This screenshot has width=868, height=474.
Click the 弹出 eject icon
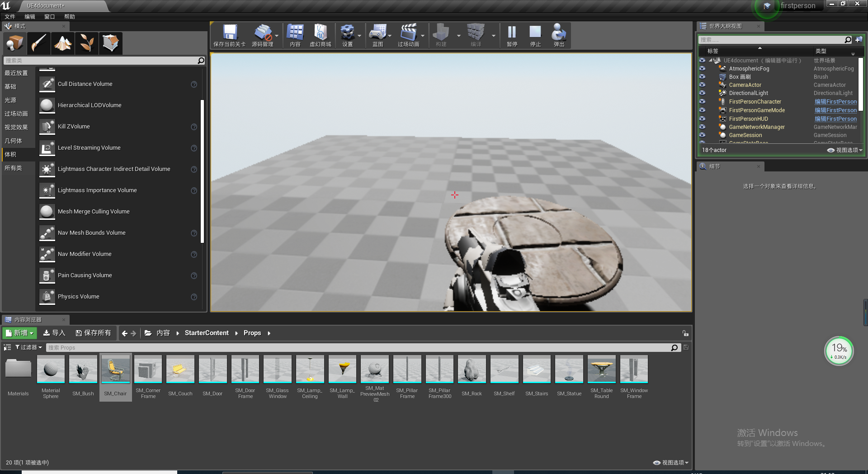(x=559, y=35)
